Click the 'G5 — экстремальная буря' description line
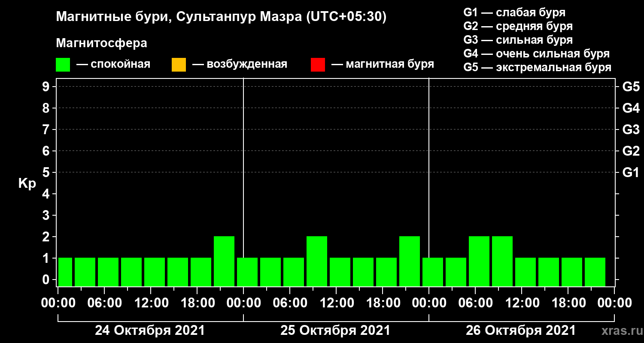The image size is (644, 343). 538,68
